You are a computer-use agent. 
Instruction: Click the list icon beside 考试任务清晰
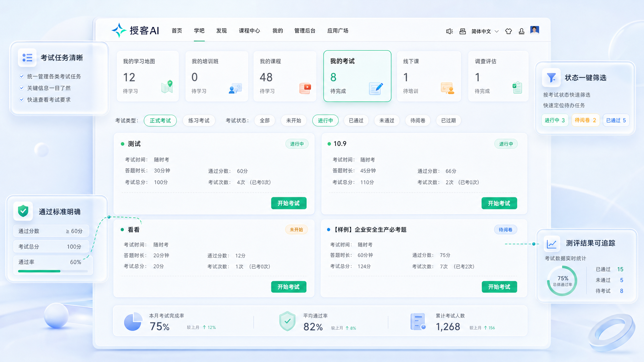click(x=27, y=58)
